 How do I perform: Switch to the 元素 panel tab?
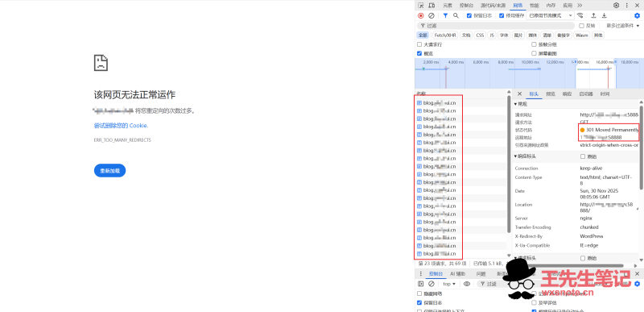(448, 6)
